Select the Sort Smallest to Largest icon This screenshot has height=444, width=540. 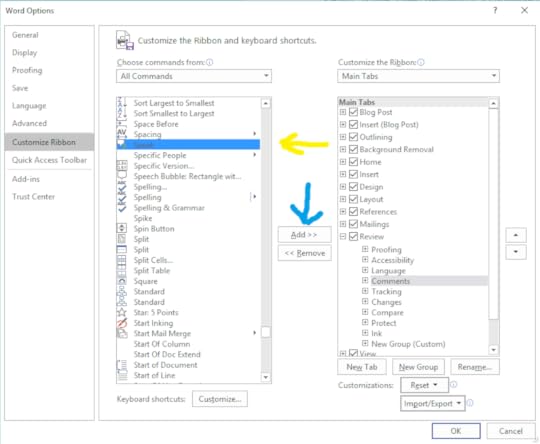coord(122,113)
